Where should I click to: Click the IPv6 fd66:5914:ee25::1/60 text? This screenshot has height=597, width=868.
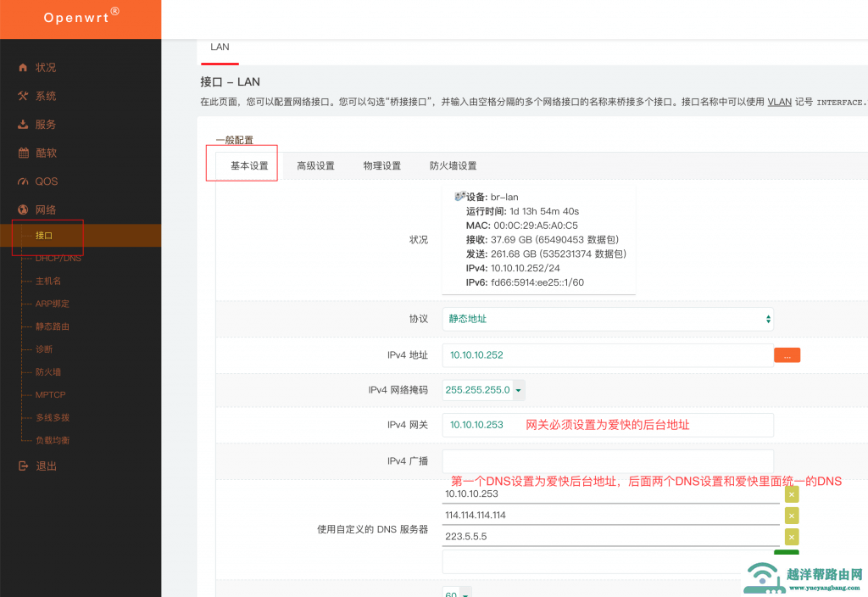(x=525, y=282)
